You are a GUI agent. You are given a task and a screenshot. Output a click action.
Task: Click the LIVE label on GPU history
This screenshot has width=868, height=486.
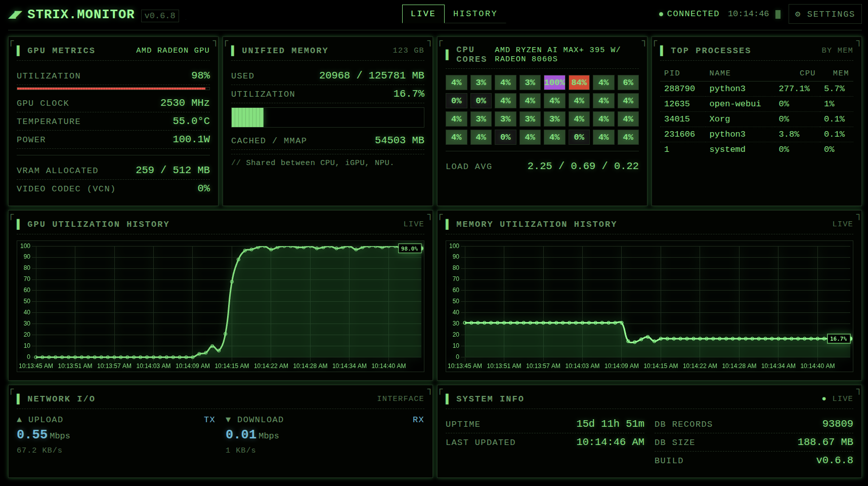click(x=414, y=224)
